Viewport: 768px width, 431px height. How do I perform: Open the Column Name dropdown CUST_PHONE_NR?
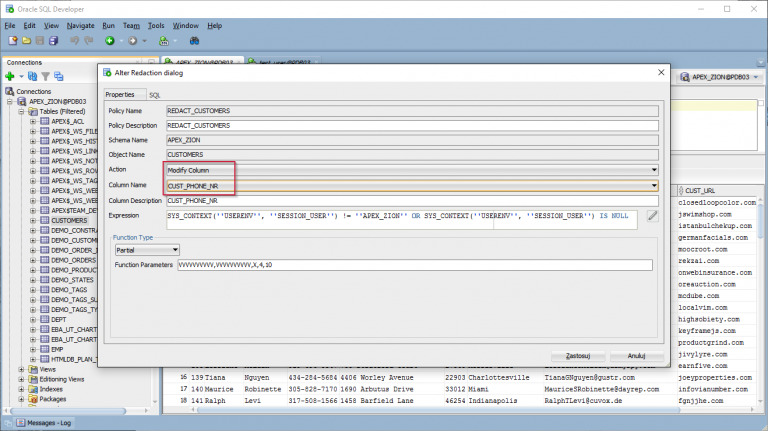(653, 185)
